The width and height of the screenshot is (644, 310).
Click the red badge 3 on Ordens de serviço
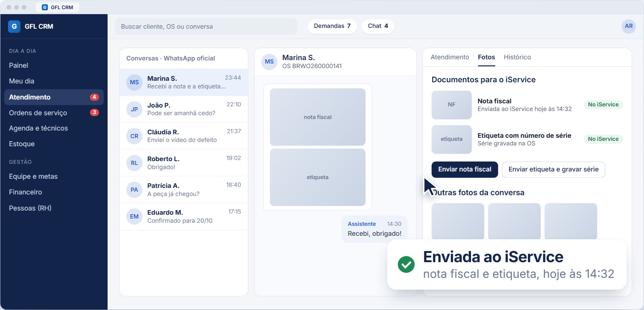click(x=94, y=113)
